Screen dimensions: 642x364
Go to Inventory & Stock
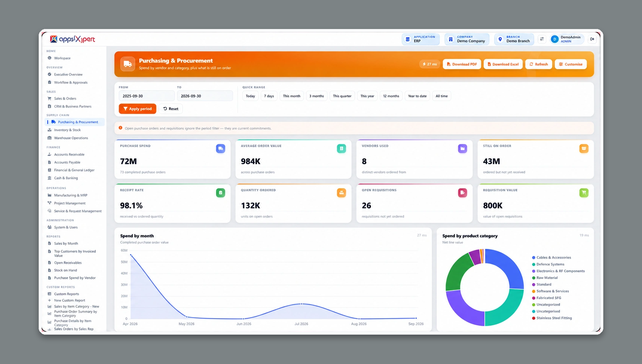[x=74, y=130]
